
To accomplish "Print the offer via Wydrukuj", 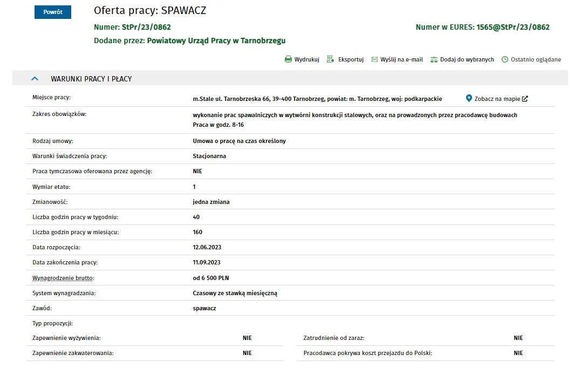I will pos(307,59).
